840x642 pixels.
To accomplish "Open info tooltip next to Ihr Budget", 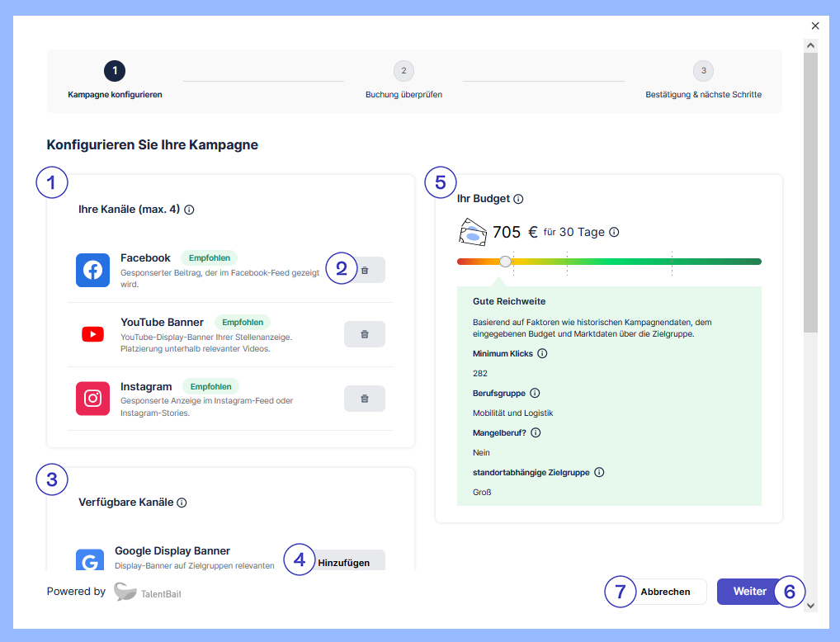I will pyautogui.click(x=518, y=199).
